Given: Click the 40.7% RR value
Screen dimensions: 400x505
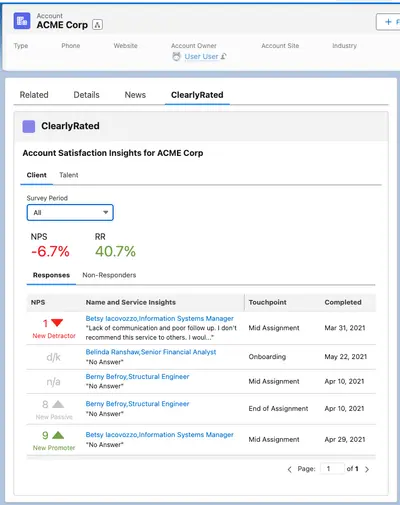Looking at the screenshot, I should pos(115,252).
